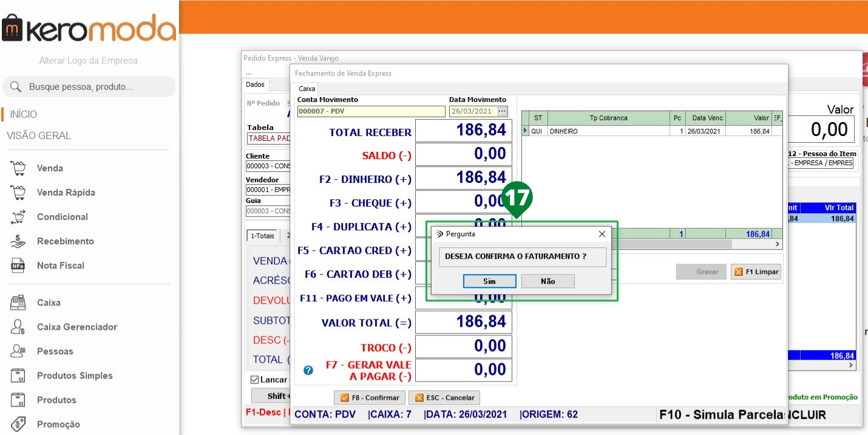Select the 1-Totais tab
Viewport: 868px width, 435px height.
pyautogui.click(x=262, y=236)
